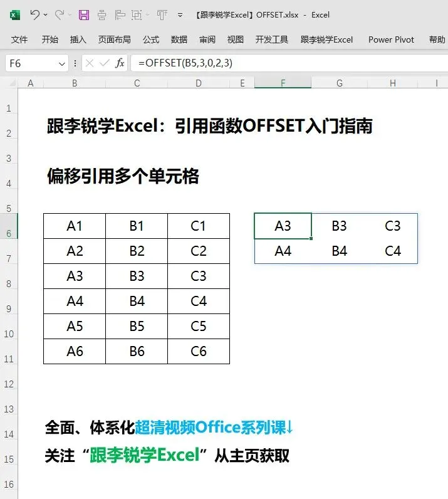Switch to the 审阅 ribbon tab

pyautogui.click(x=207, y=39)
